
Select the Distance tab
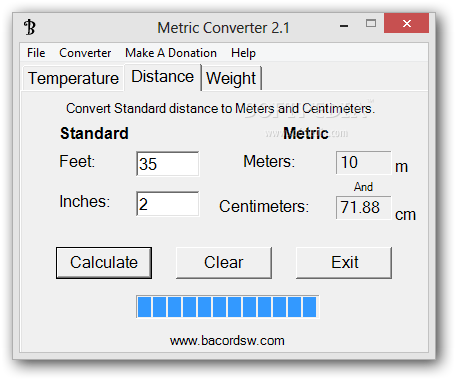pyautogui.click(x=162, y=77)
